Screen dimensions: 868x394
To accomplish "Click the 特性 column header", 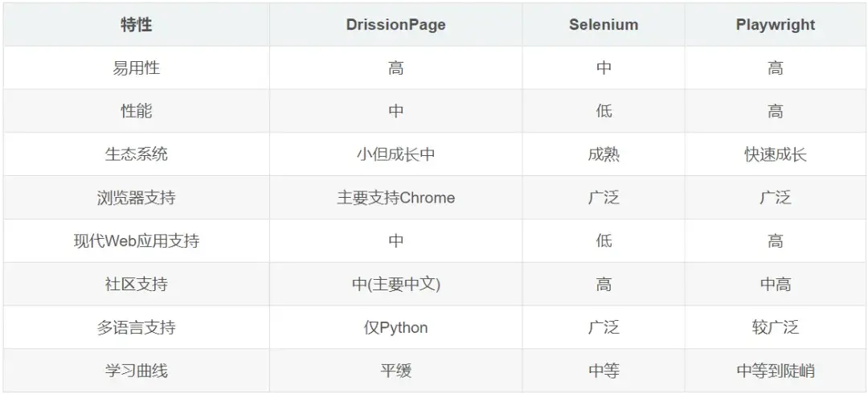I will tap(136, 25).
